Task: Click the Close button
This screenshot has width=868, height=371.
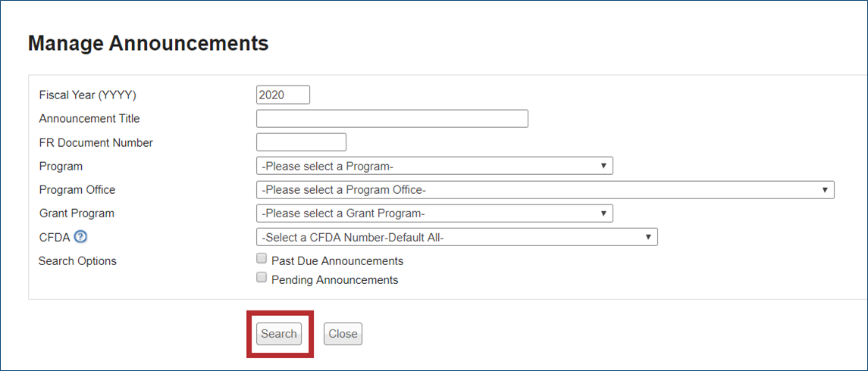Action: coord(343,334)
